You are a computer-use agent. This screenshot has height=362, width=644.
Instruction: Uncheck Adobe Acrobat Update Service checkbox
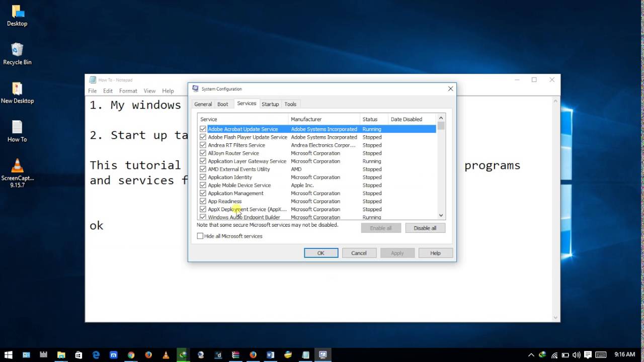[203, 129]
